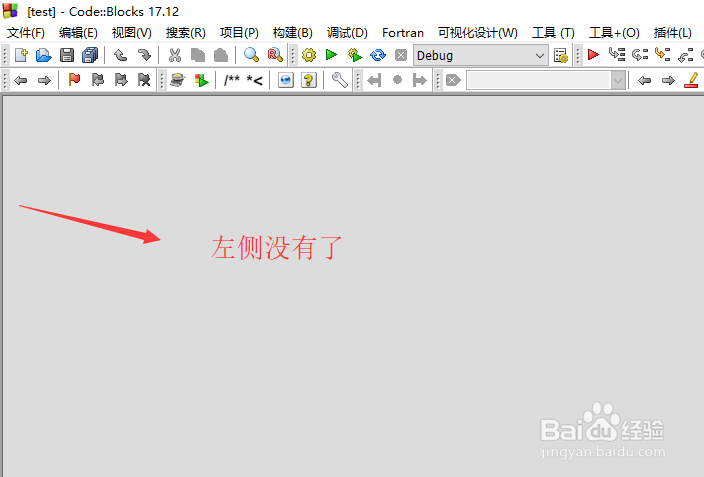Step into with the orange arrow icon
This screenshot has width=704, height=477.
point(663,55)
